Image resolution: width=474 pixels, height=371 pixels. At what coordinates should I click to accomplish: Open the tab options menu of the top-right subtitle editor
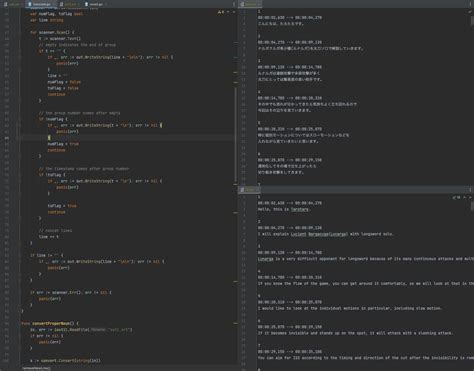[470, 4]
